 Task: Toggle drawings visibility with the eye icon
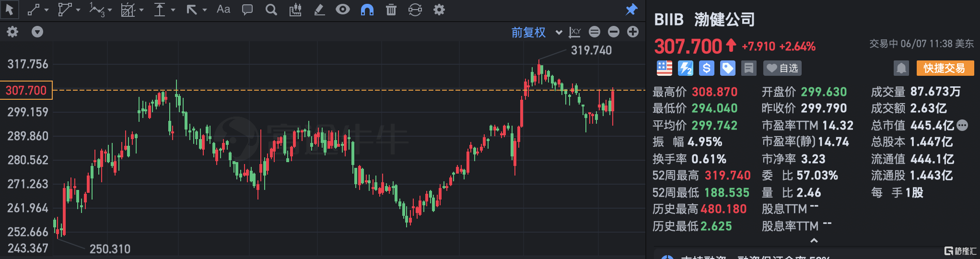[x=343, y=10]
